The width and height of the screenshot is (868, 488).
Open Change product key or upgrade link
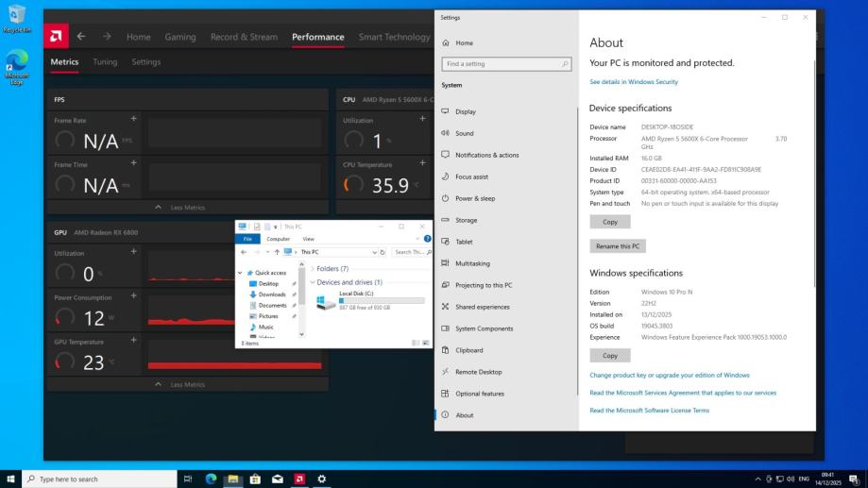click(670, 375)
